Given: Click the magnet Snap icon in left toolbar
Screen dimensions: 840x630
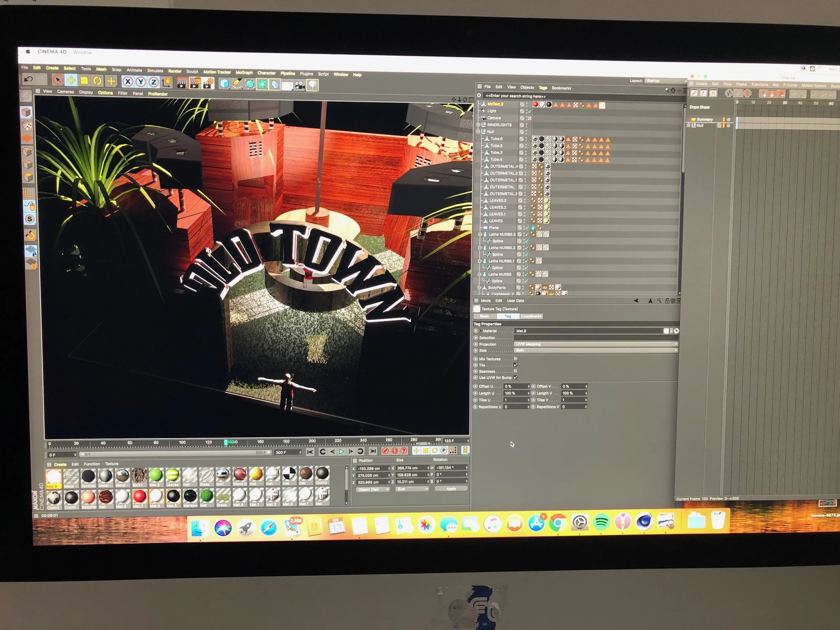Looking at the screenshot, I should pos(31,235).
